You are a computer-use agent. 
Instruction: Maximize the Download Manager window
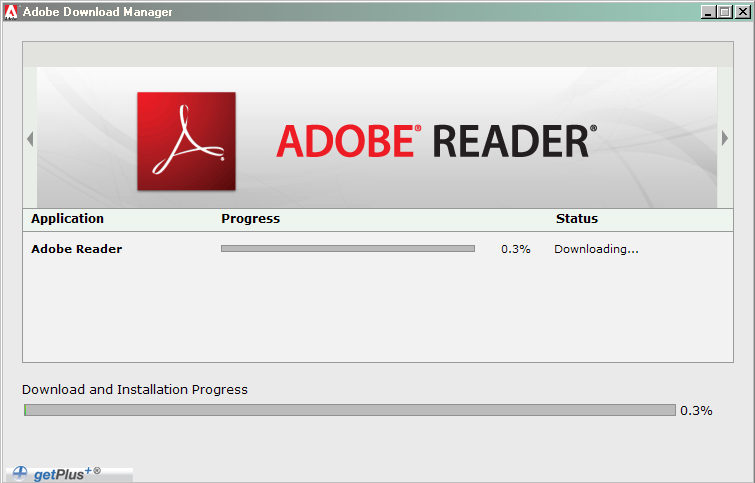point(724,12)
